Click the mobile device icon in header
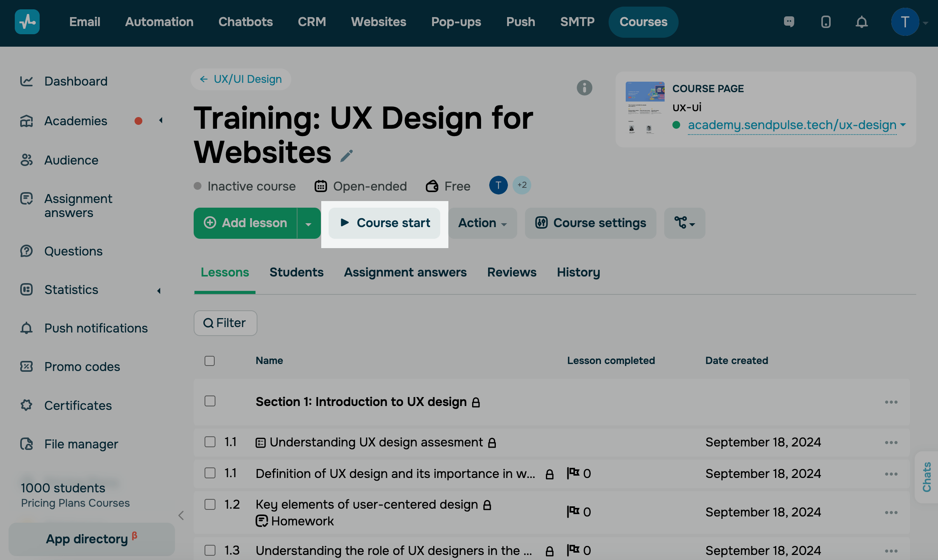Screen dimensions: 938x560 [826, 22]
